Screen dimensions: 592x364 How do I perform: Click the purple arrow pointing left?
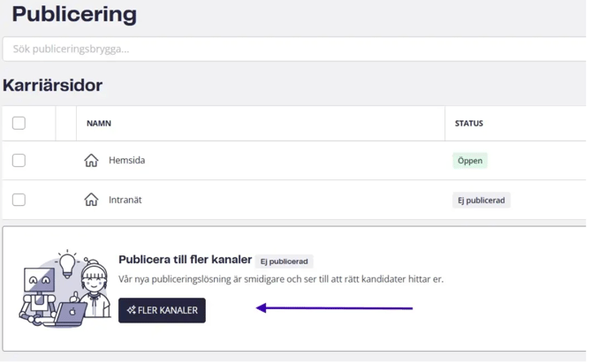point(334,308)
